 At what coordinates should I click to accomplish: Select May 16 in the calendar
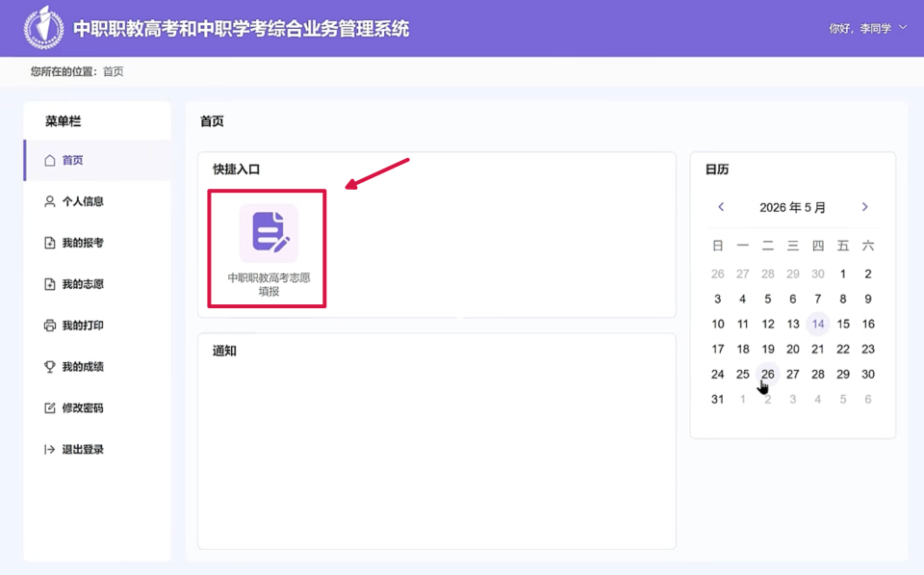pyautogui.click(x=868, y=324)
